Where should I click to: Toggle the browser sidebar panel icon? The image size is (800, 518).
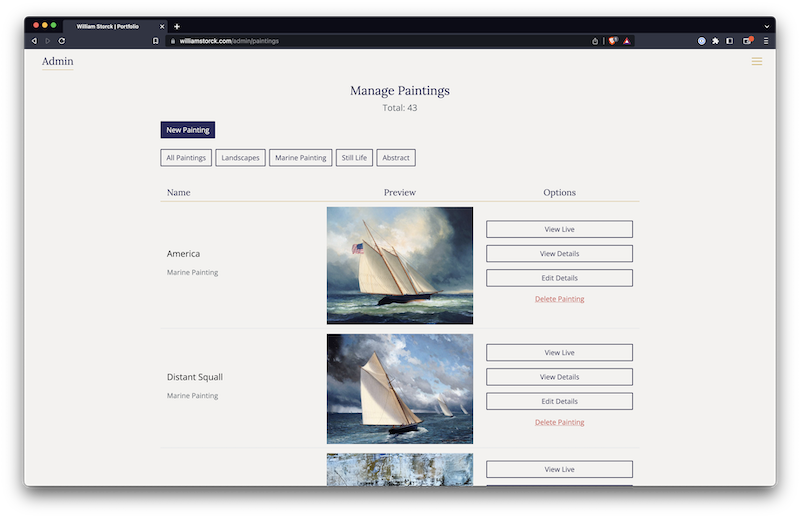pos(730,41)
